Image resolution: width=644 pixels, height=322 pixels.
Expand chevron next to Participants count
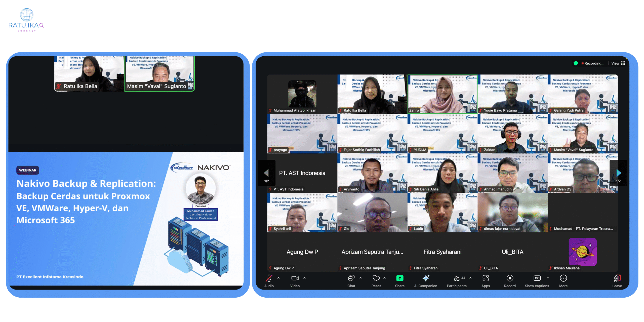pyautogui.click(x=470, y=278)
